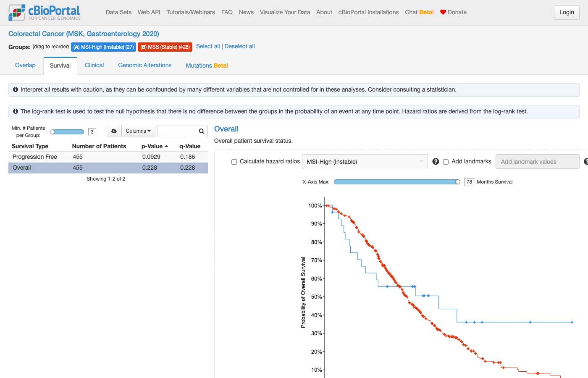Click the Deselect all link
Image resolution: width=588 pixels, height=378 pixels.
(x=239, y=46)
